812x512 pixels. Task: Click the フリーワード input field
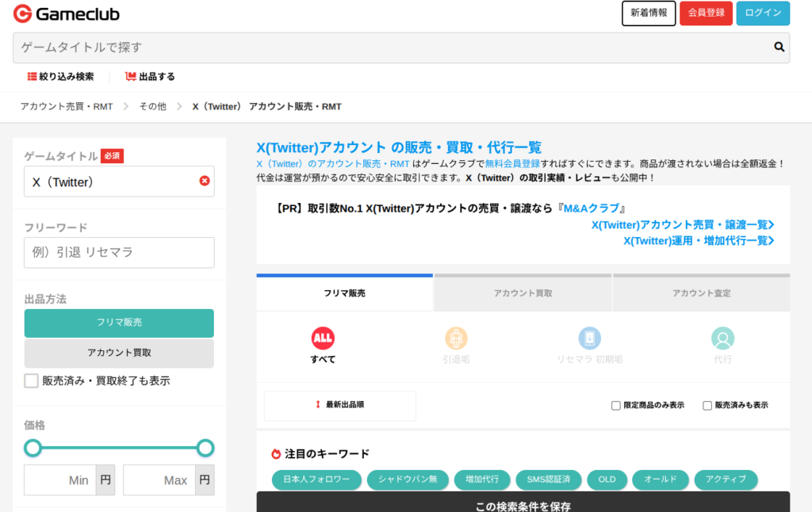click(x=119, y=253)
